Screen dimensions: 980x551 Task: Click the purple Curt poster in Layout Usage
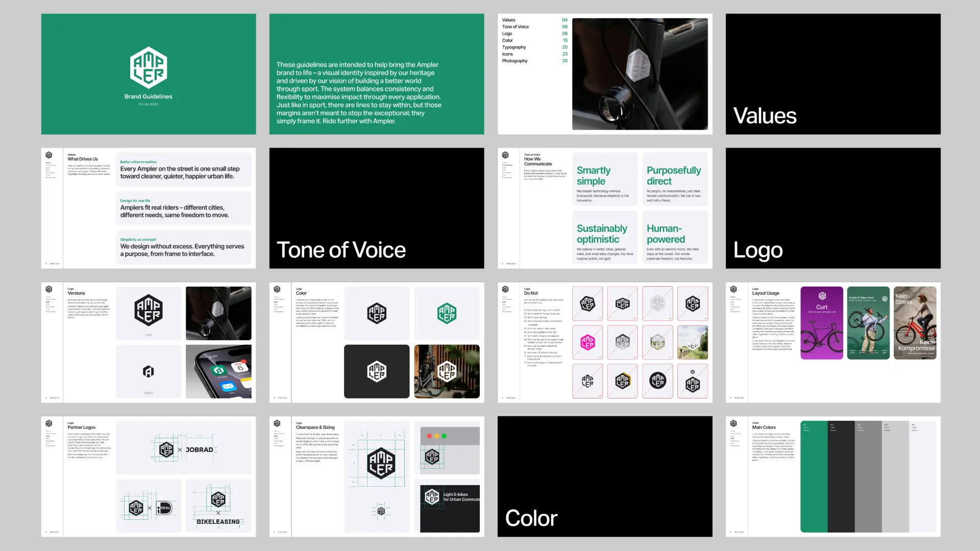(822, 322)
